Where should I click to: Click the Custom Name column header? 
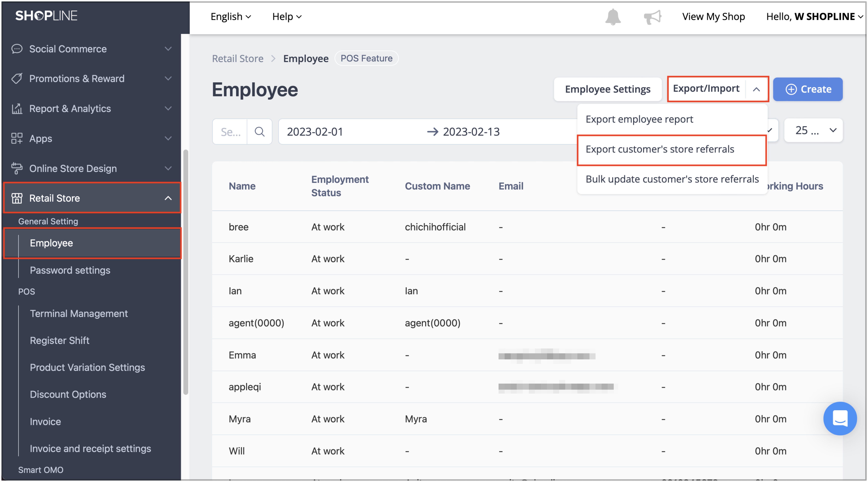click(x=437, y=186)
